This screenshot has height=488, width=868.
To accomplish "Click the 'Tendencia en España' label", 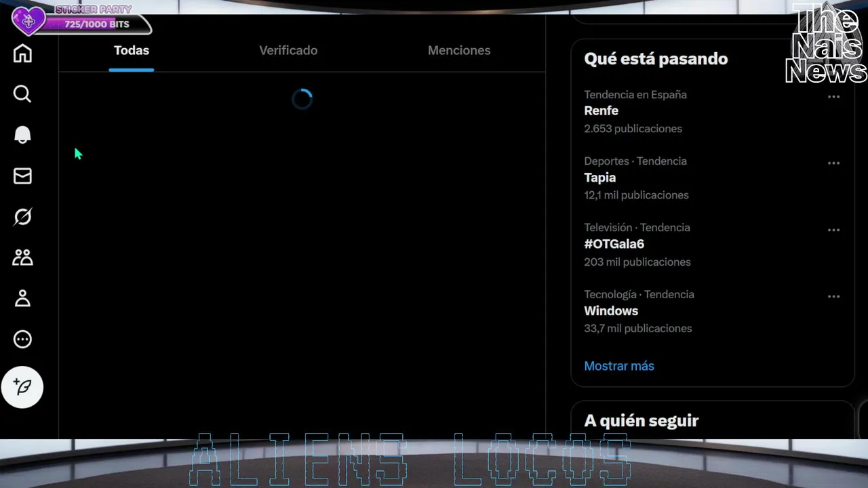I will 635,95.
